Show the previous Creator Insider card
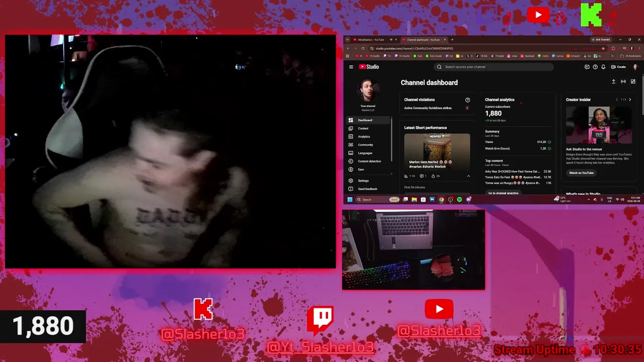The height and width of the screenshot is (362, 644). [617, 100]
